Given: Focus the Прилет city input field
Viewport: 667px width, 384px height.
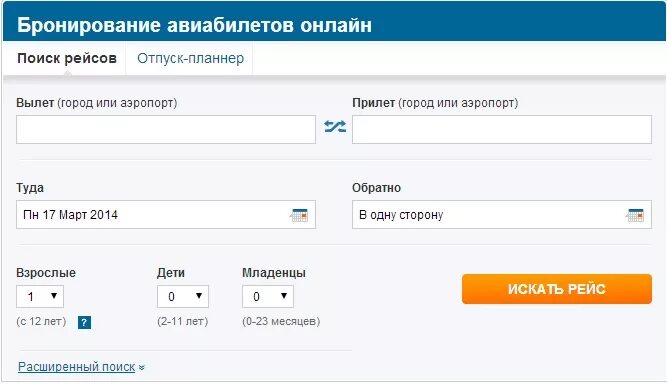Looking at the screenshot, I should (502, 129).
